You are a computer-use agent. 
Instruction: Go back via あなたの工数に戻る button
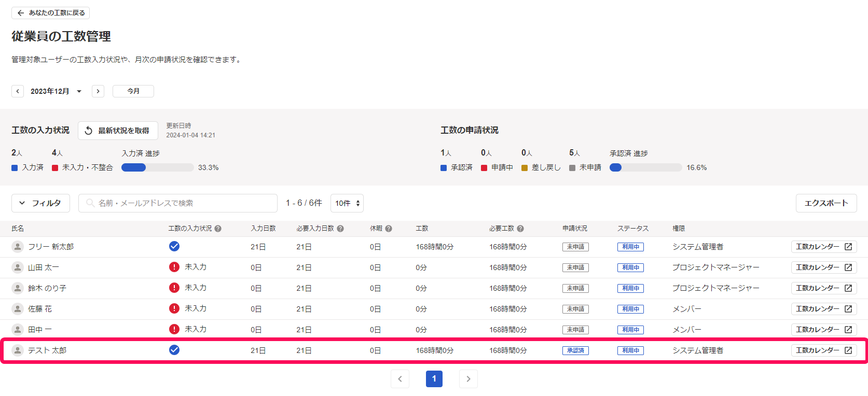50,13
